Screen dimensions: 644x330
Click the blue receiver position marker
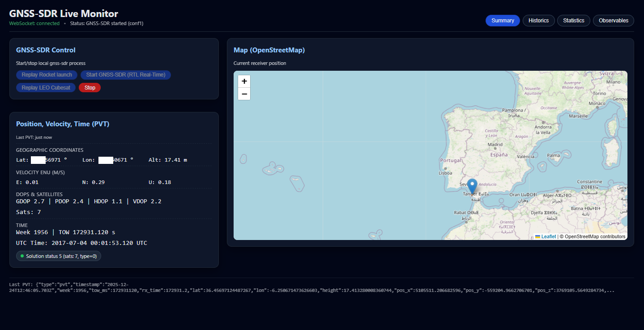(472, 185)
